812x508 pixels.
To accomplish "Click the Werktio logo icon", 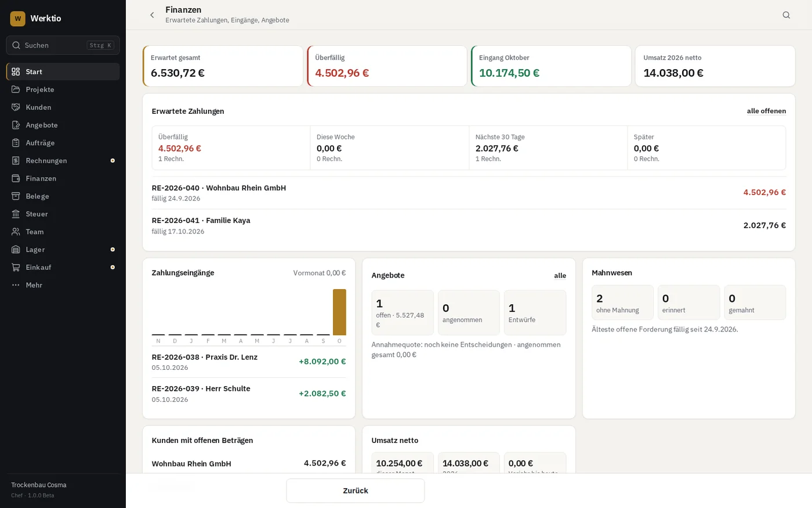I will click(x=17, y=19).
